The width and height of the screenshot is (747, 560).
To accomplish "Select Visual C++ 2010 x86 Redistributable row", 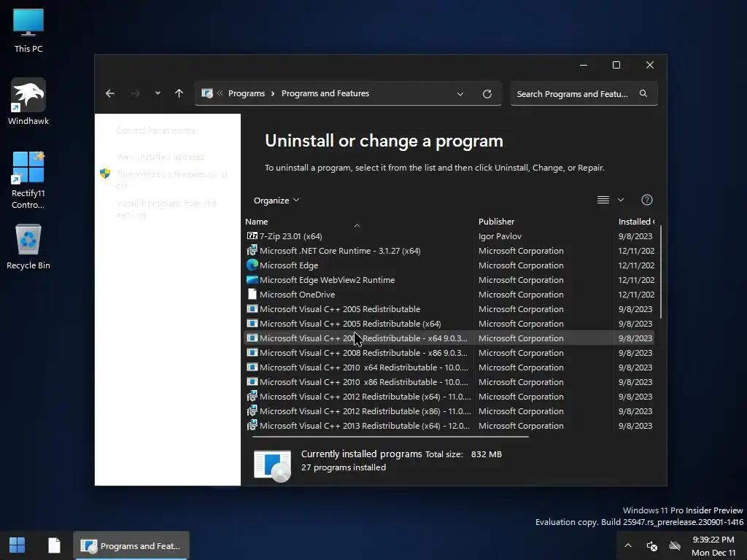I will tap(449, 382).
